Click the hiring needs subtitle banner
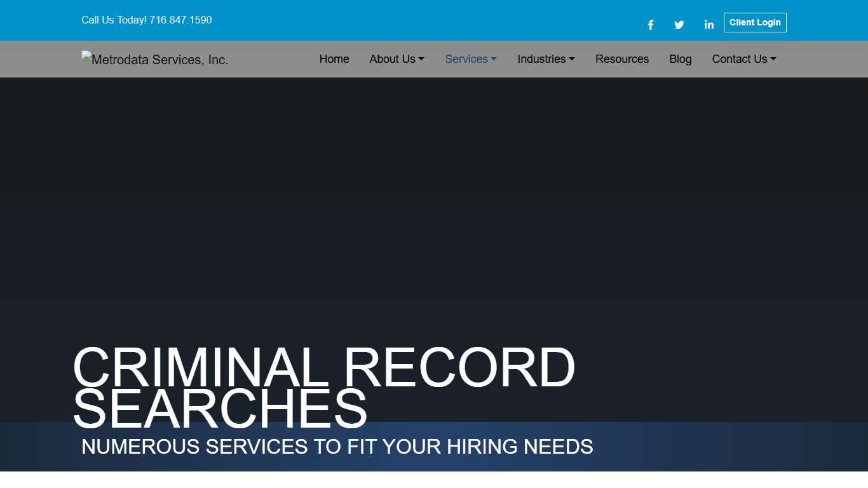Viewport: 868px width, 488px height. [336, 447]
